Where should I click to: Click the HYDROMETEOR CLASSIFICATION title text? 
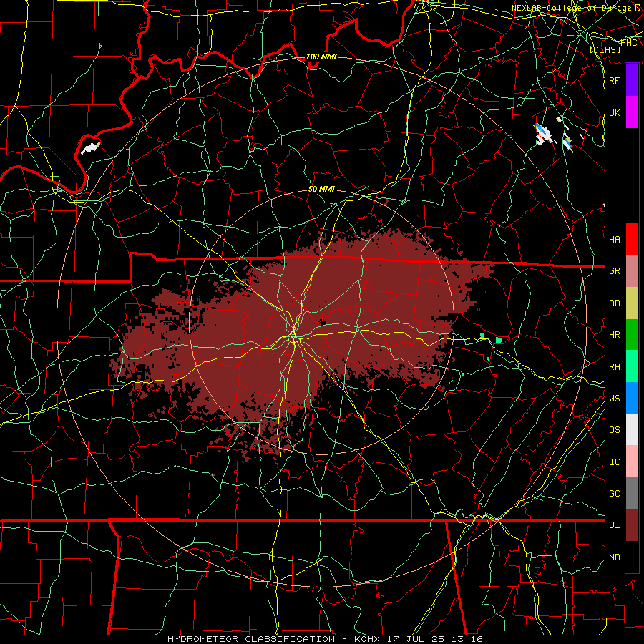(x=251, y=639)
